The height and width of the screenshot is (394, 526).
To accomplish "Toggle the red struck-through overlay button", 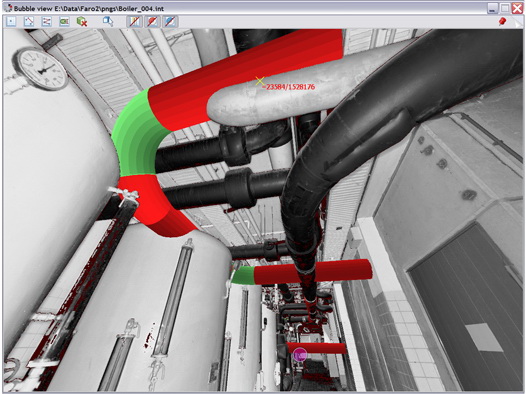I will (x=152, y=21).
